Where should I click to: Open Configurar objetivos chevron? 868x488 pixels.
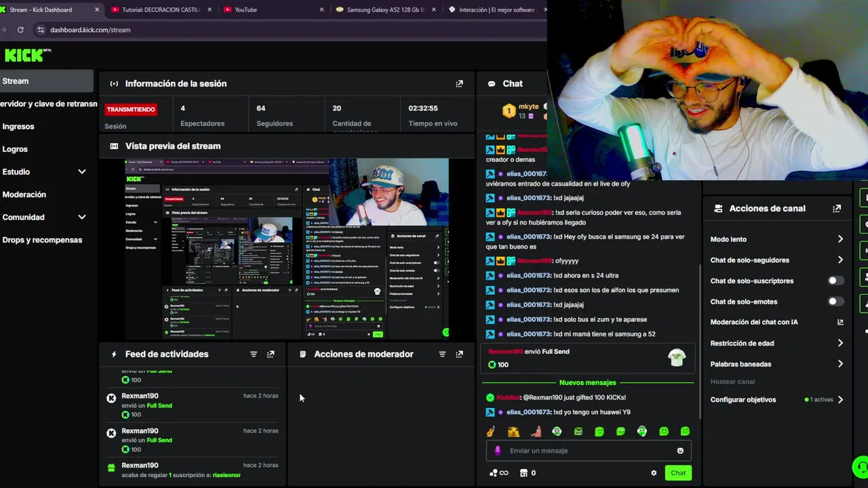pyautogui.click(x=840, y=400)
